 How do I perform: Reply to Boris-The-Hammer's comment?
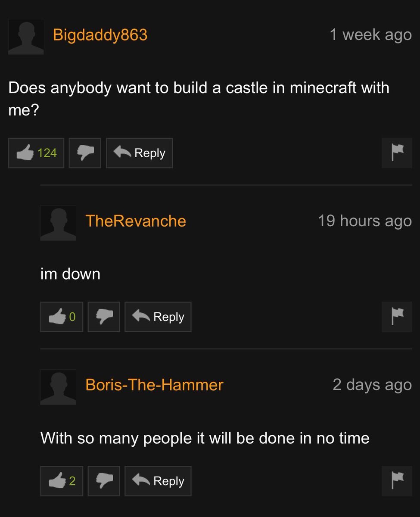point(158,481)
